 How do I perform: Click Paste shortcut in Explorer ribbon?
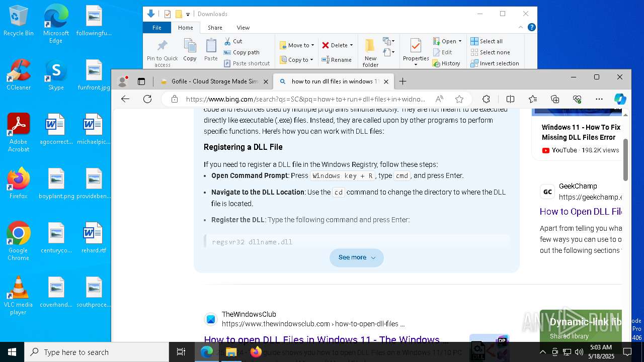[x=247, y=63]
